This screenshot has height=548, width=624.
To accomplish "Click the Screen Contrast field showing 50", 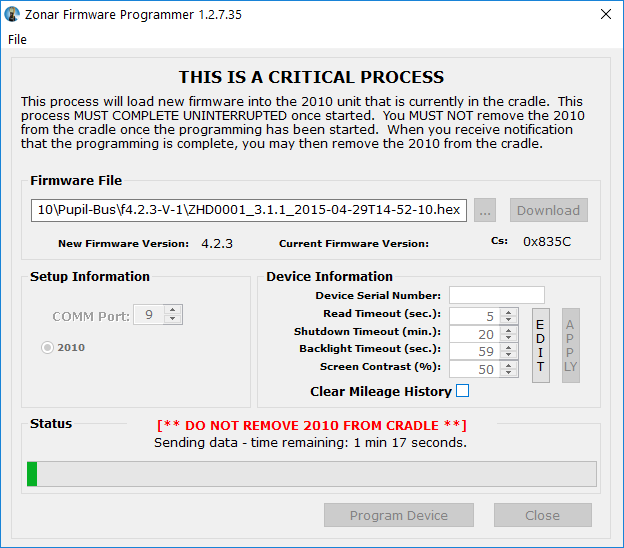I will (475, 369).
